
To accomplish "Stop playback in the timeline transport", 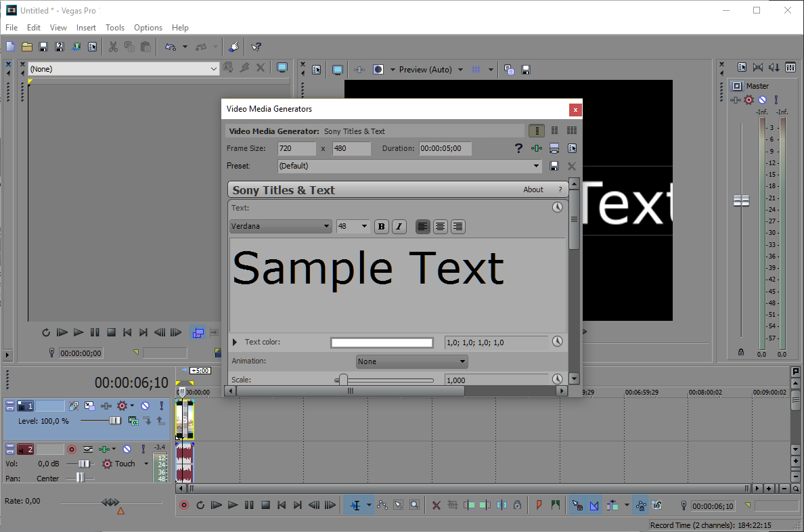I will click(x=265, y=506).
